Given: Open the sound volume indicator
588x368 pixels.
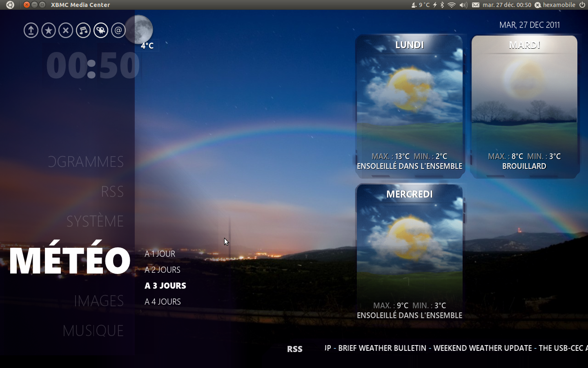Looking at the screenshot, I should (x=463, y=5).
